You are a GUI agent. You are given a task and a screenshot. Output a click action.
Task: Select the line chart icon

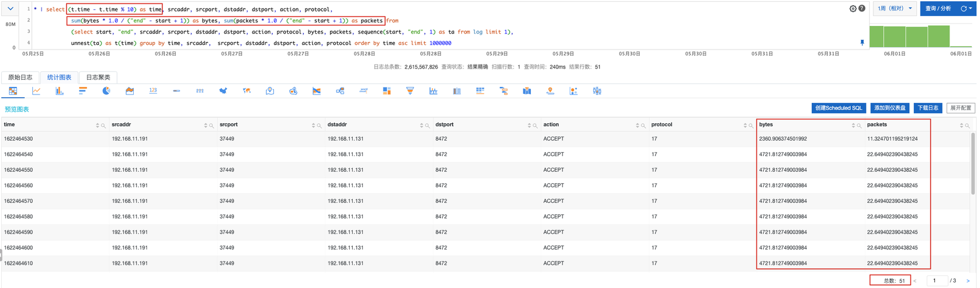click(36, 91)
